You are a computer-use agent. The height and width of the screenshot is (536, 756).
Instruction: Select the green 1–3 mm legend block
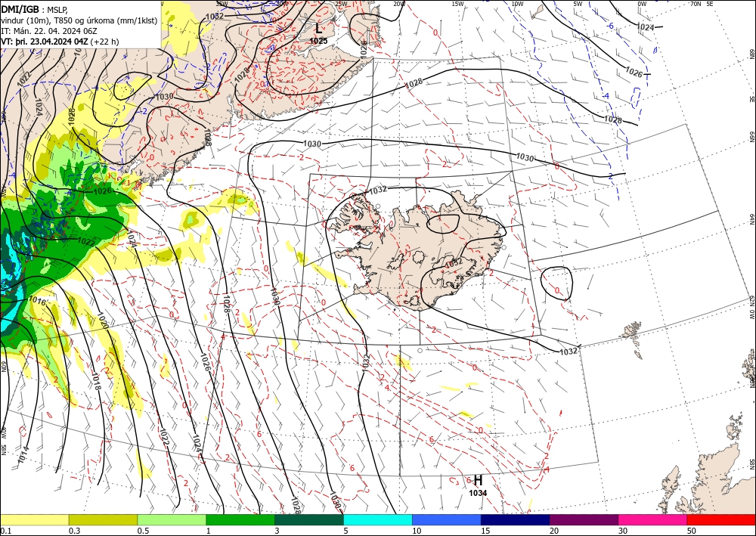(x=240, y=519)
